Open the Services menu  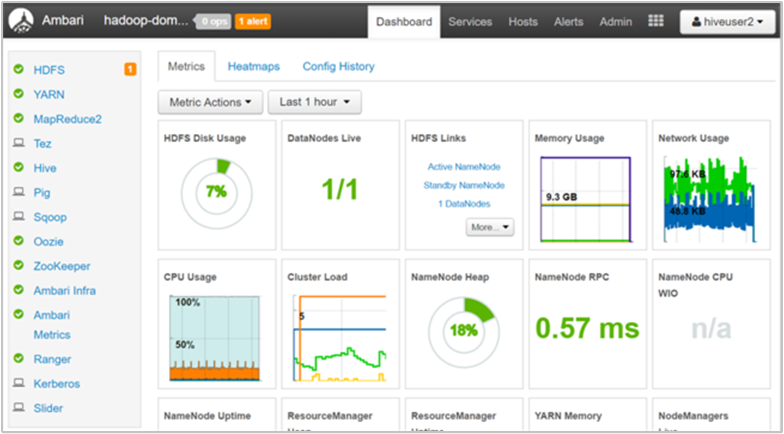pos(470,22)
